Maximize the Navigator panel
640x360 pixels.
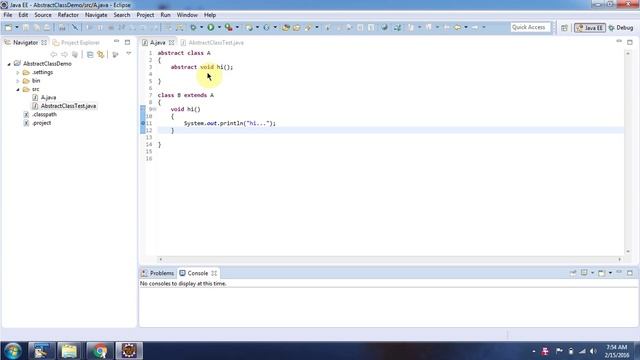pyautogui.click(x=127, y=42)
